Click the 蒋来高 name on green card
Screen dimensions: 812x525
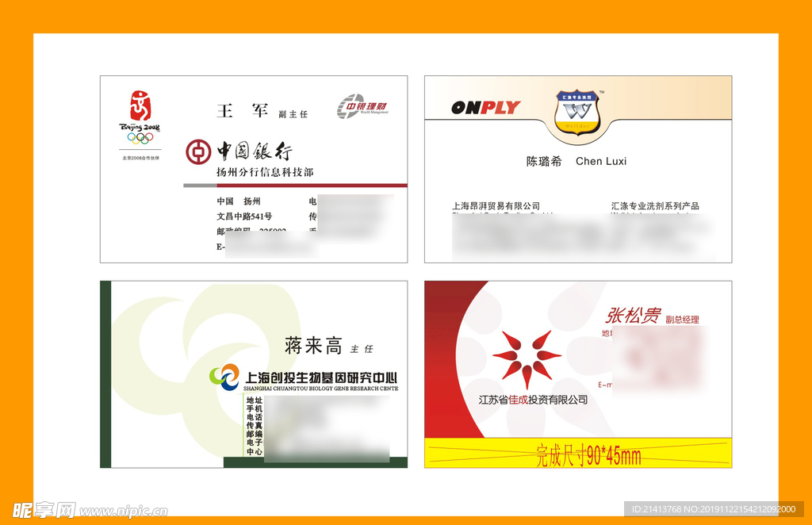point(313,346)
